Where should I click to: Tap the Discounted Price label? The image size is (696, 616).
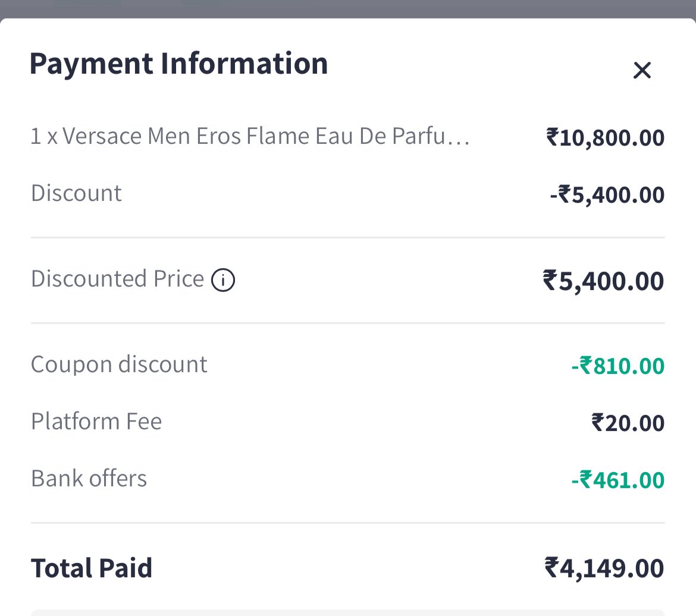pyautogui.click(x=117, y=279)
